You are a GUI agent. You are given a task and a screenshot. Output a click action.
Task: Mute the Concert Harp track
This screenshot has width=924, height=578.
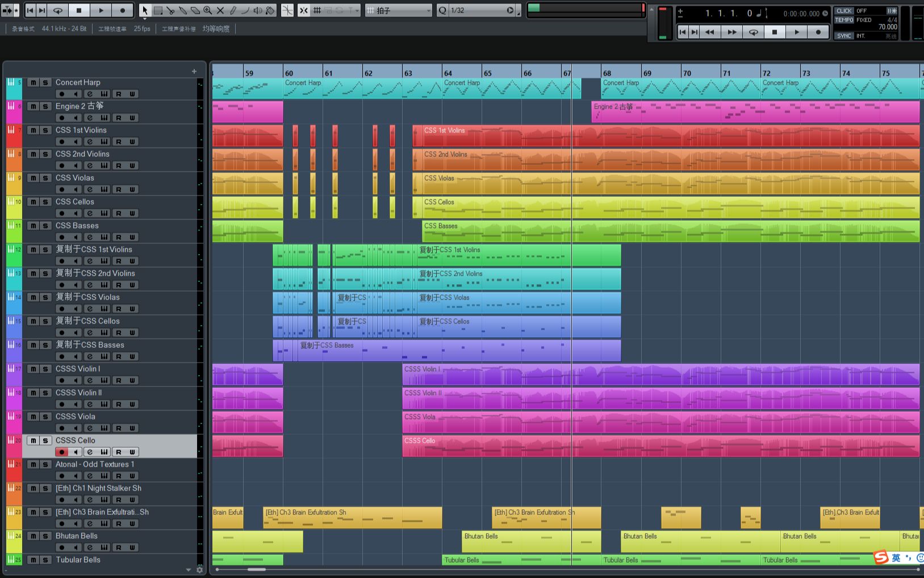tap(34, 82)
